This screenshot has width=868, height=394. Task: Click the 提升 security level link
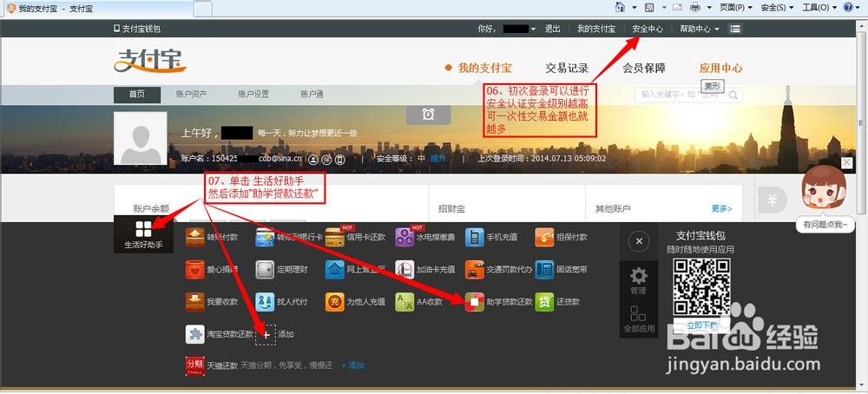coord(437,159)
